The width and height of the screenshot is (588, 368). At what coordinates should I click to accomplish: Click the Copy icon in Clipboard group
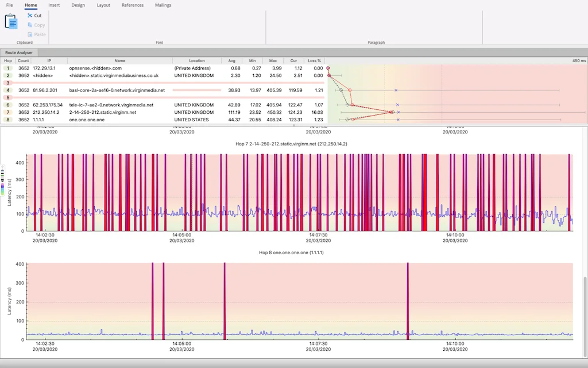click(30, 25)
